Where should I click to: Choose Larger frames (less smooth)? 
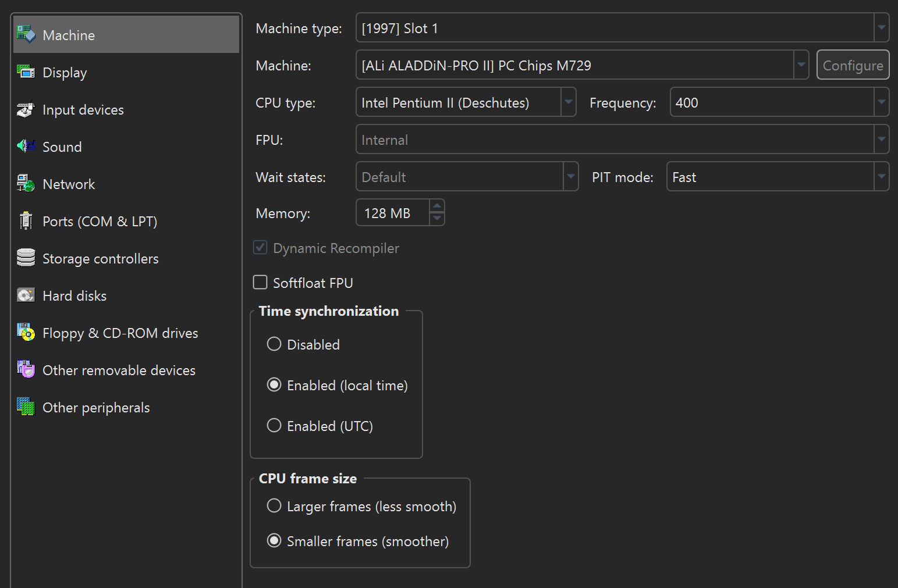tap(274, 506)
